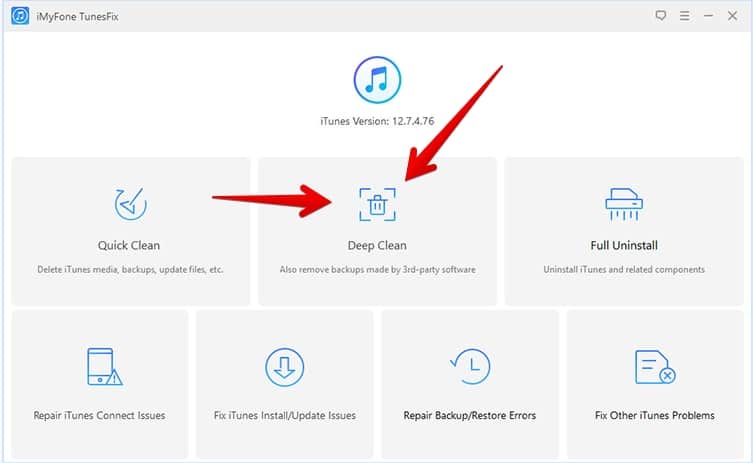The width and height of the screenshot is (753, 463).
Task: Click the Full Uninstall shredder icon
Action: click(x=624, y=204)
